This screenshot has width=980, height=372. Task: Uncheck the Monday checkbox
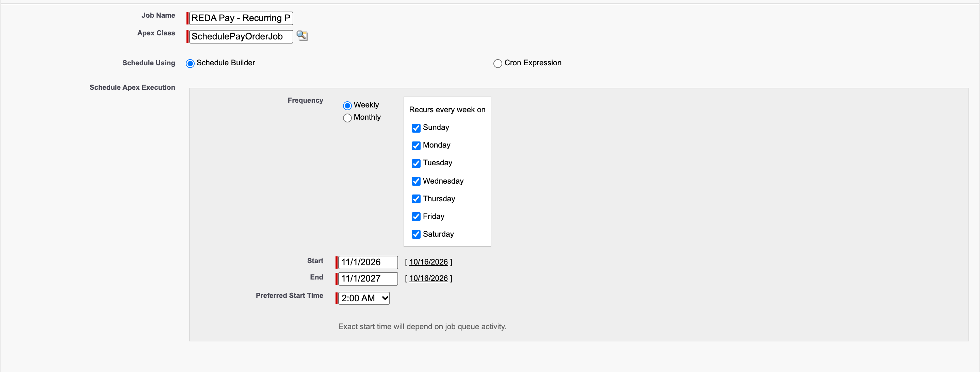[x=416, y=146]
